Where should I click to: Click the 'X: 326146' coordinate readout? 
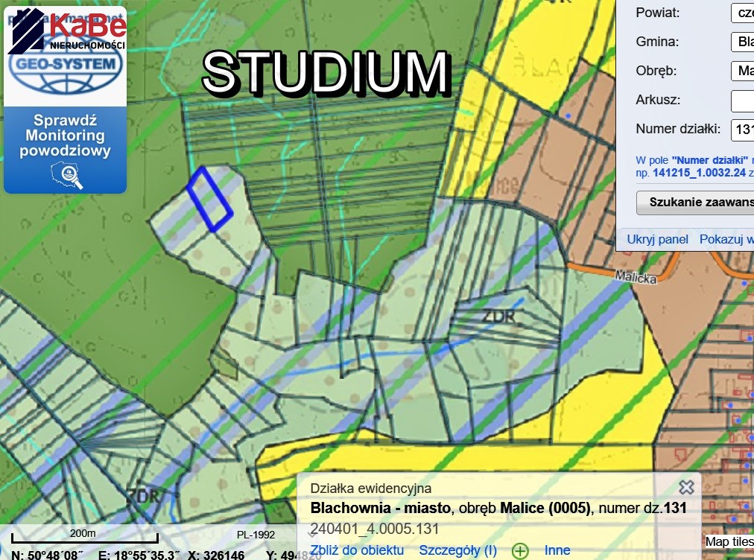[216, 555]
